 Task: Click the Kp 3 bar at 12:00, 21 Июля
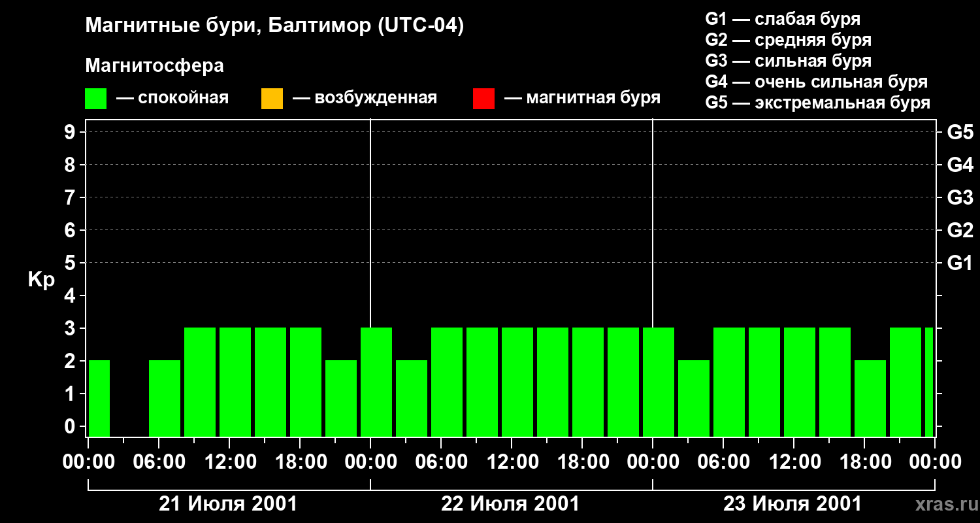[x=235, y=382]
